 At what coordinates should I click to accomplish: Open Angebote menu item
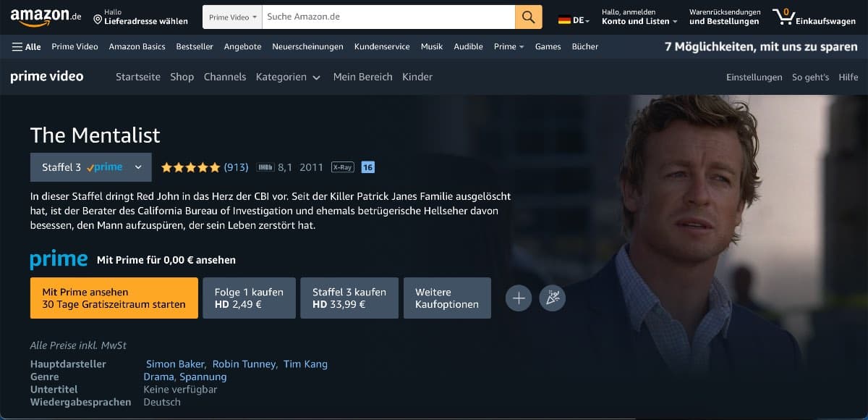pos(242,46)
